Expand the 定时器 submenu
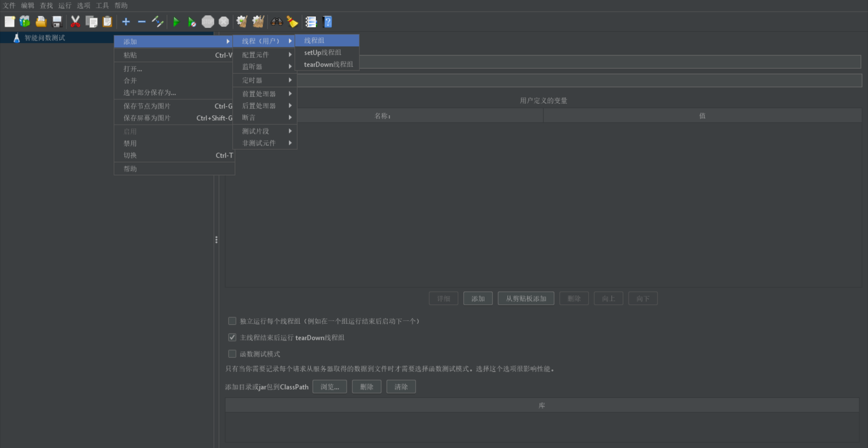The width and height of the screenshot is (868, 448). point(265,80)
